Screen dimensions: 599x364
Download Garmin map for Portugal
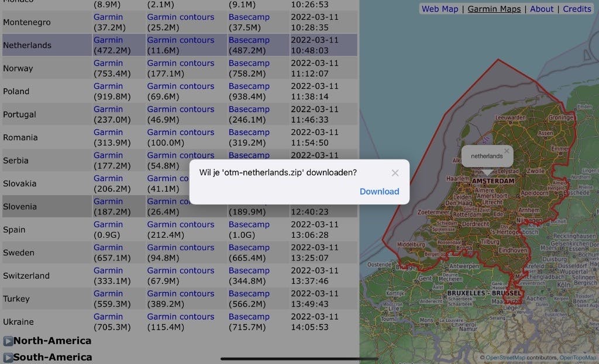click(x=108, y=109)
